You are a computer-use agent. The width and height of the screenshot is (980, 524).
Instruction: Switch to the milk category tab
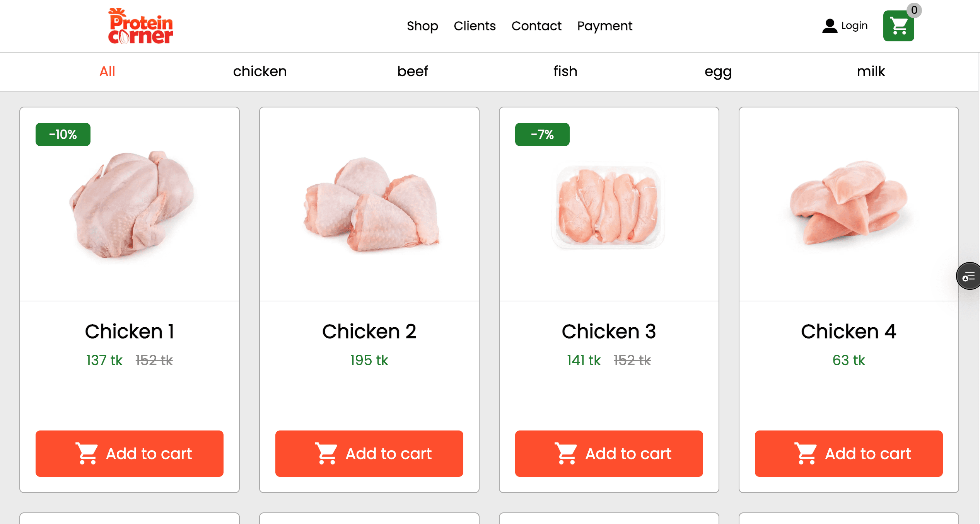point(871,71)
